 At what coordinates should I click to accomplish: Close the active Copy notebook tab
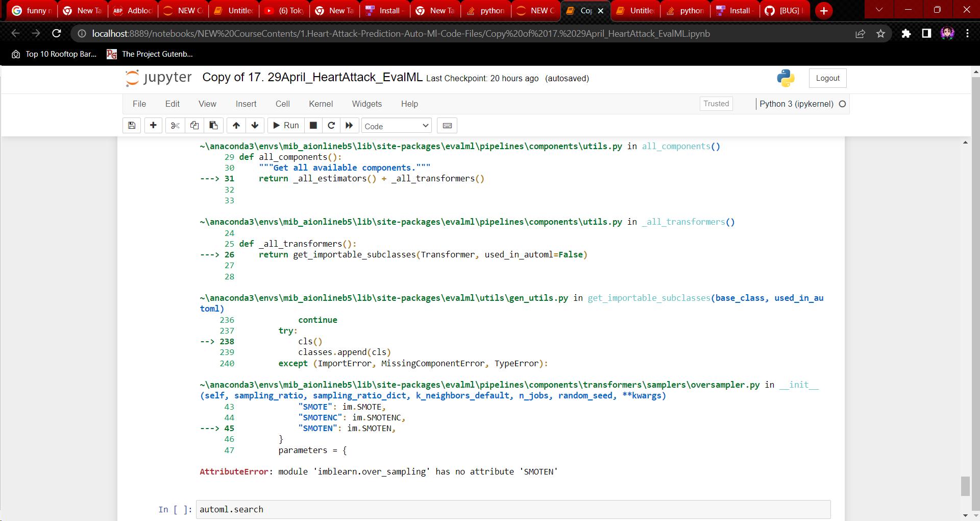tap(601, 11)
